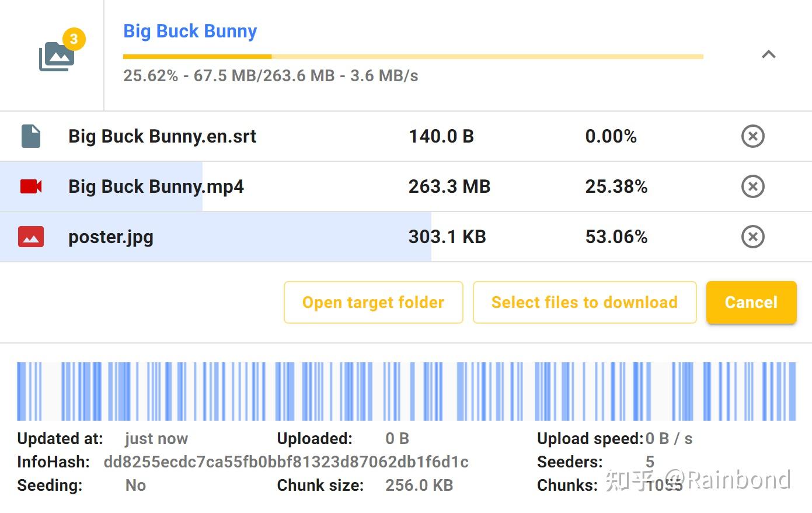Toggle seeding status from No
812x513 pixels.
coord(135,485)
